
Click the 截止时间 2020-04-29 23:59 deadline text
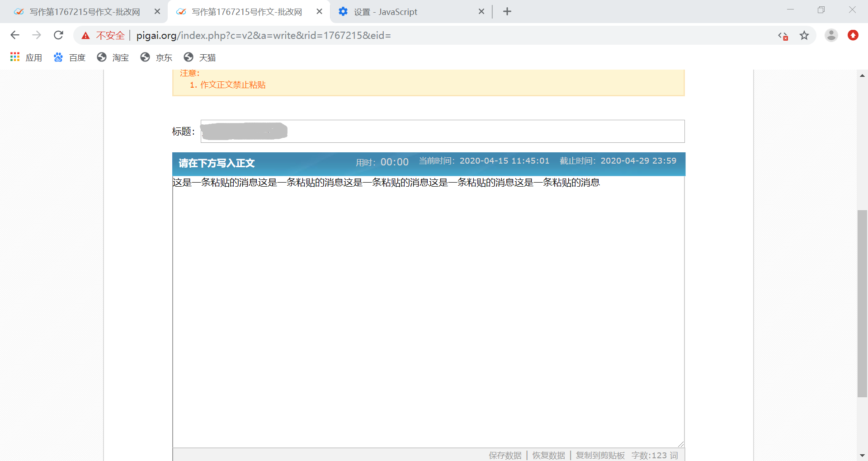coord(618,161)
